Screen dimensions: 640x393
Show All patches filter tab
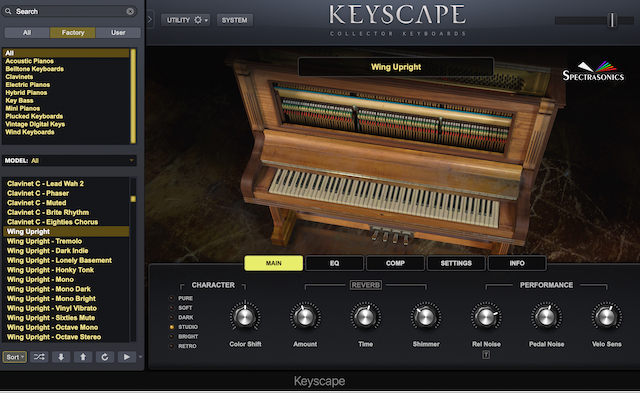[27, 33]
